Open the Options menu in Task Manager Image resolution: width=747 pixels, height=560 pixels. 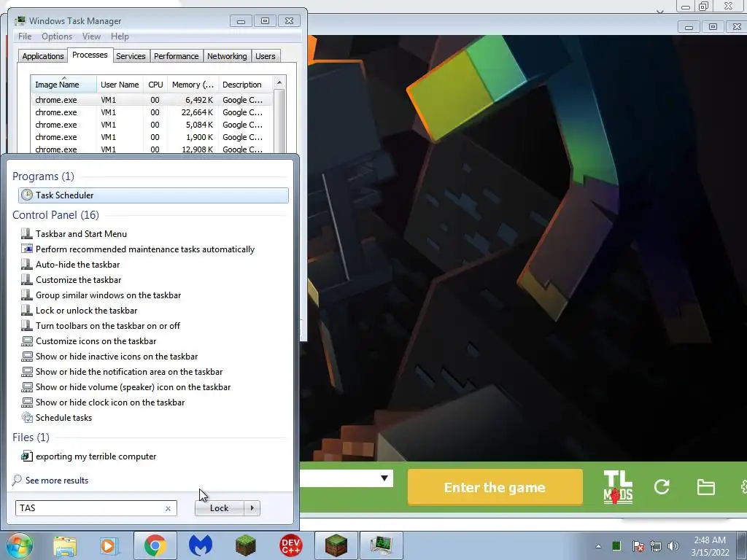click(57, 36)
